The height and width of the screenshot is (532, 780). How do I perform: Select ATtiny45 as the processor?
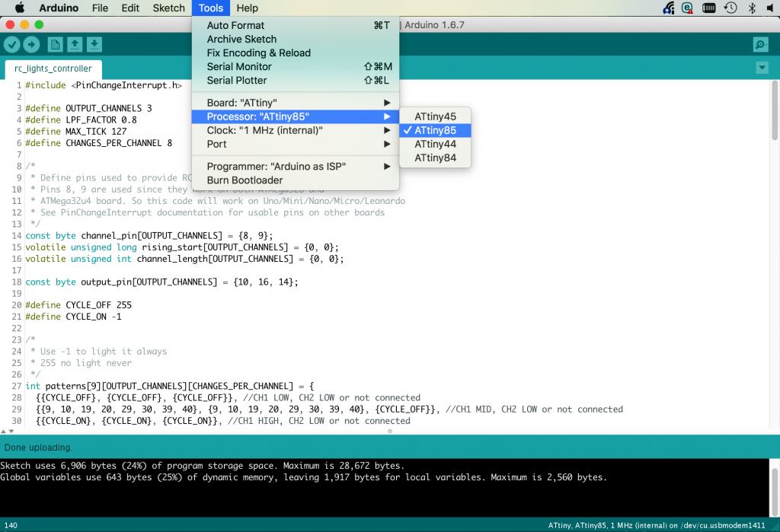click(x=435, y=116)
